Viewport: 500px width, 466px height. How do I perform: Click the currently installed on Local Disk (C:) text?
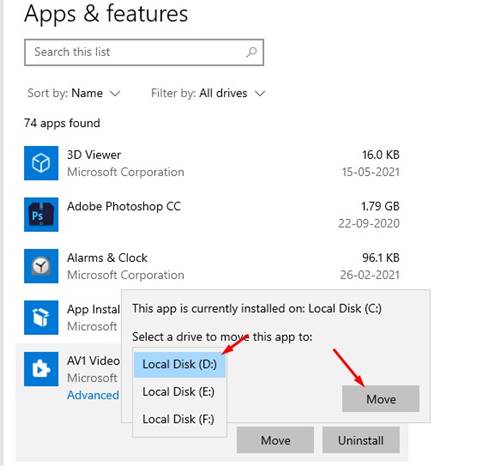tap(257, 309)
